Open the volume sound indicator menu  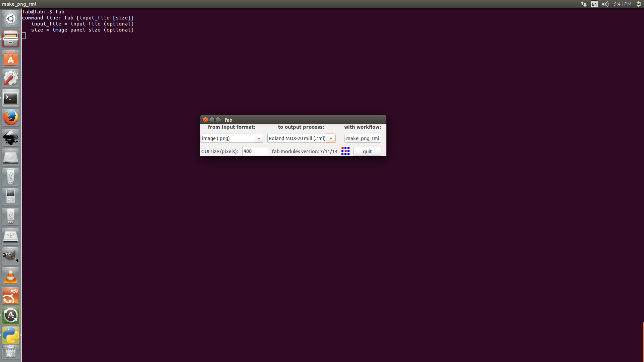605,4
